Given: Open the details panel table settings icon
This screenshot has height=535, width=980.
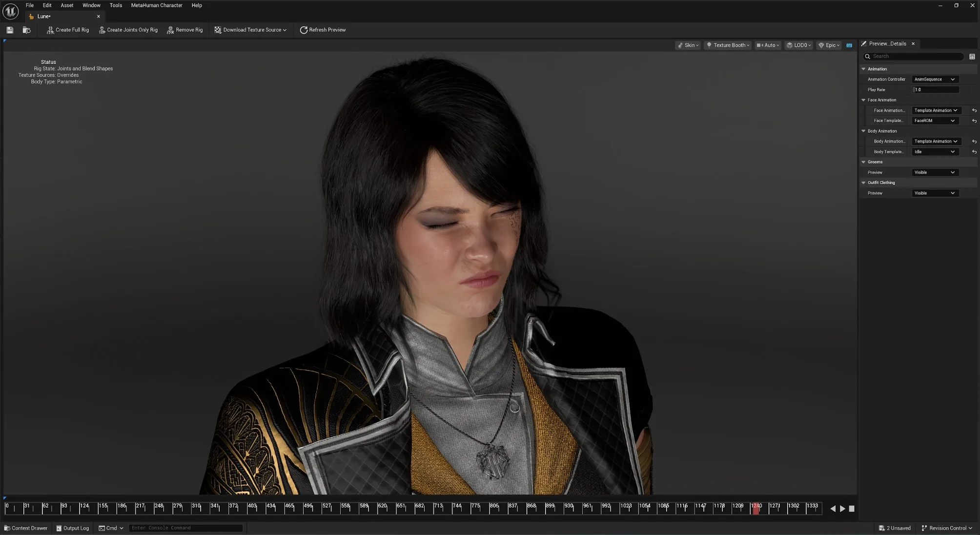Looking at the screenshot, I should [x=972, y=57].
